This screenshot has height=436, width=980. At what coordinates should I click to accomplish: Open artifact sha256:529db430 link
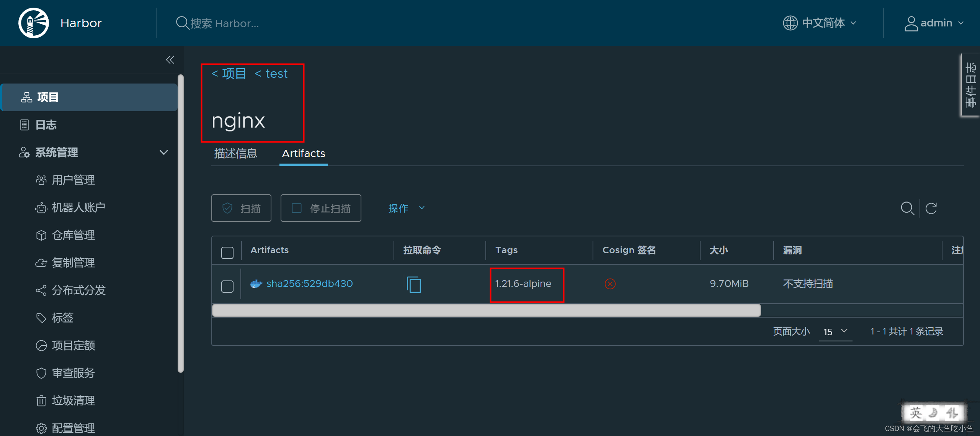[x=309, y=284]
